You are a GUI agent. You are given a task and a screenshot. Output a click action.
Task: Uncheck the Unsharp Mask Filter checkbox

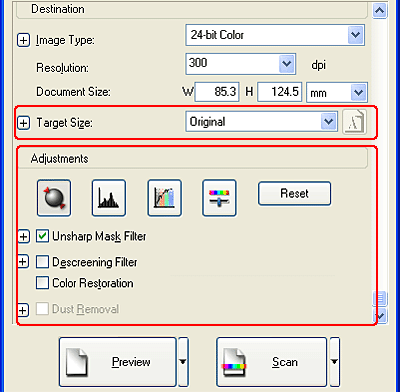point(42,236)
